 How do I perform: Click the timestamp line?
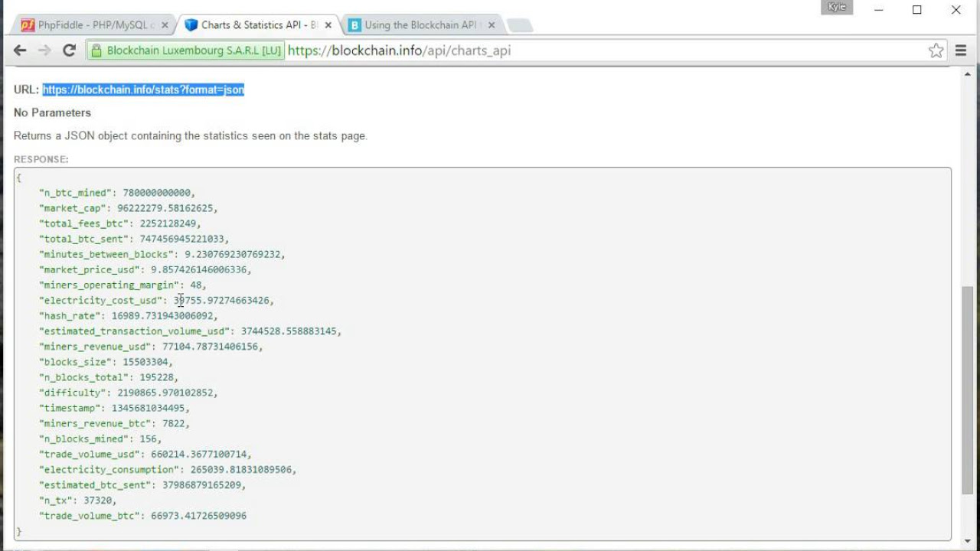click(x=114, y=408)
